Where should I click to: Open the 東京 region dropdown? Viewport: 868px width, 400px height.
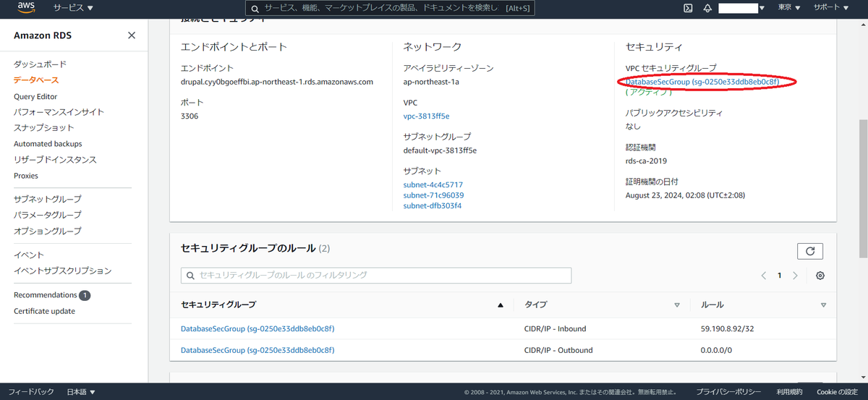[x=789, y=8]
